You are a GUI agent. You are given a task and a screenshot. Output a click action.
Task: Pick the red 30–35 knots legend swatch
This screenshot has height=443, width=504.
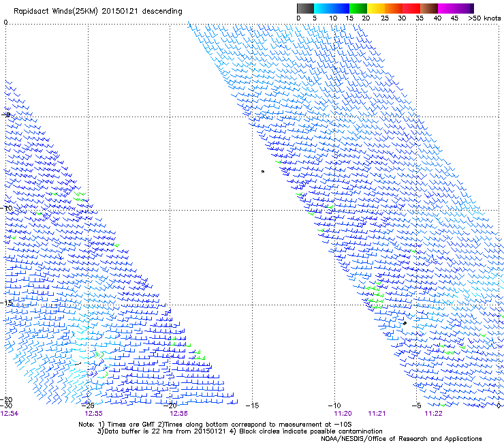point(411,8)
